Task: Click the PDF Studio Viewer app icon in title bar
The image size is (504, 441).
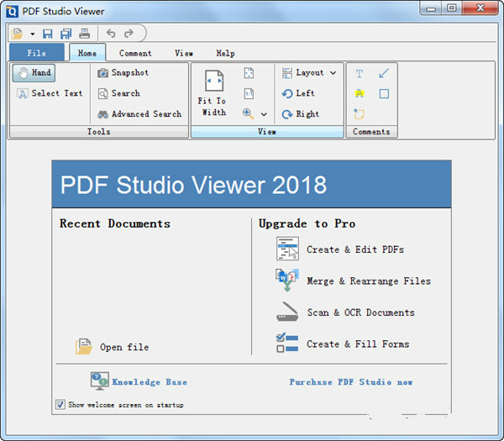Action: click(13, 11)
